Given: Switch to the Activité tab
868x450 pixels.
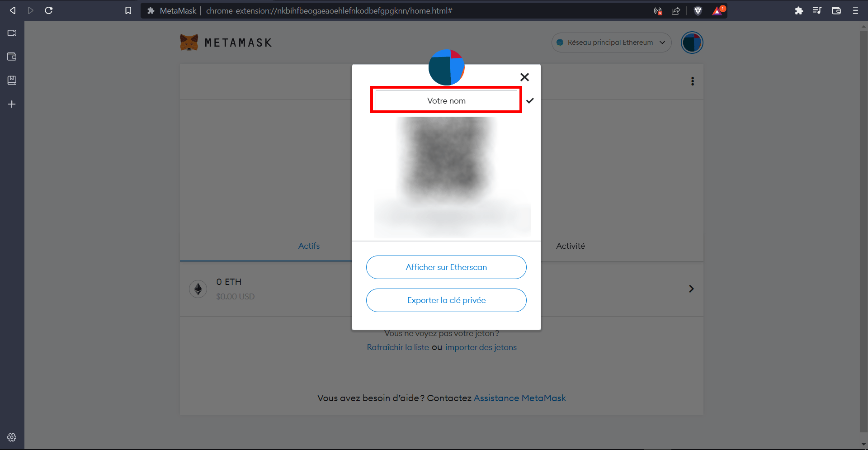Looking at the screenshot, I should point(571,246).
